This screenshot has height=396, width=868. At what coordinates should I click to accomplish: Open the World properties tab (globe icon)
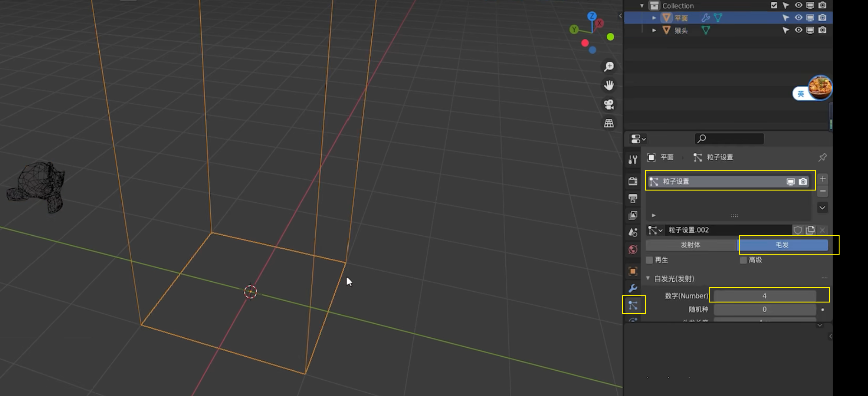(633, 250)
